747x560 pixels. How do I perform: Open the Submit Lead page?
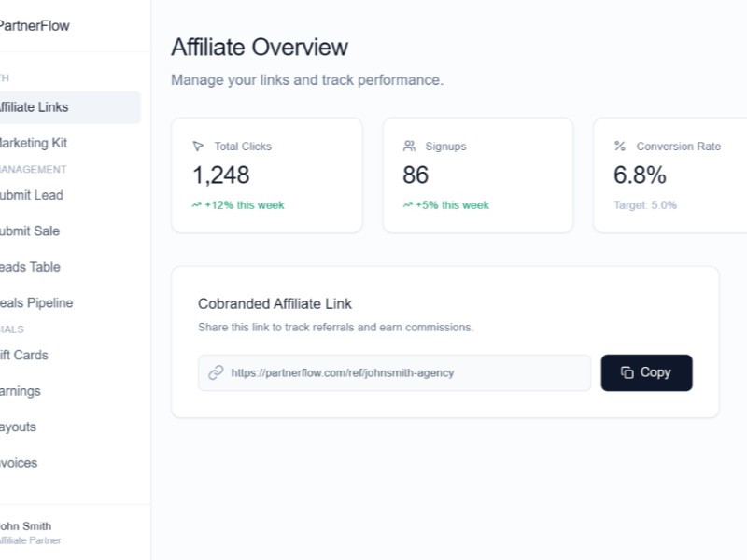[x=33, y=195]
